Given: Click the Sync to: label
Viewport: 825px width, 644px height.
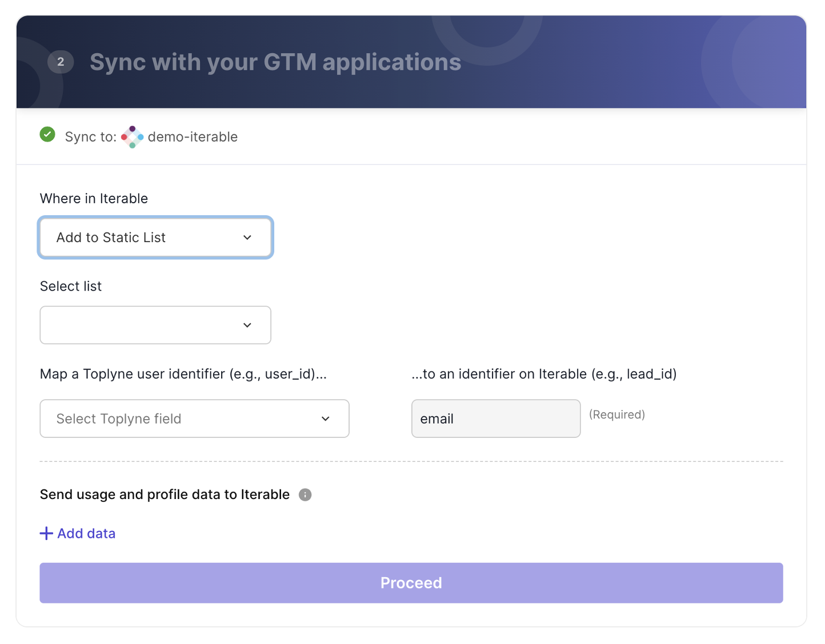Looking at the screenshot, I should click(91, 137).
